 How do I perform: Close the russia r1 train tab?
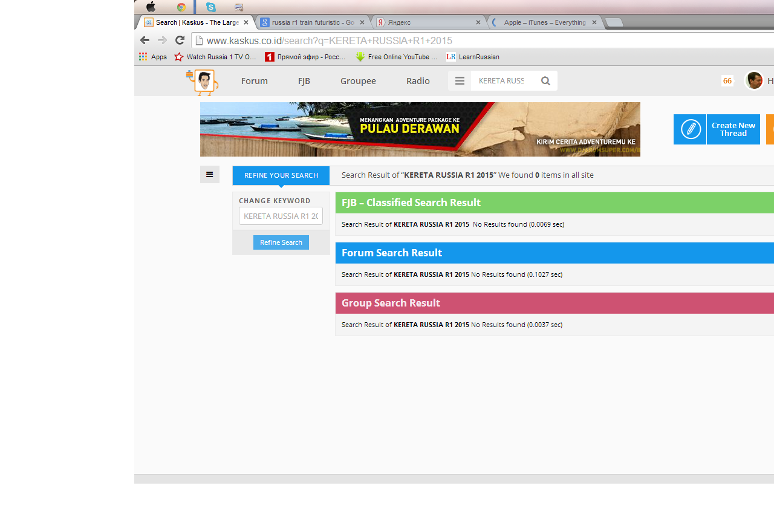[362, 22]
